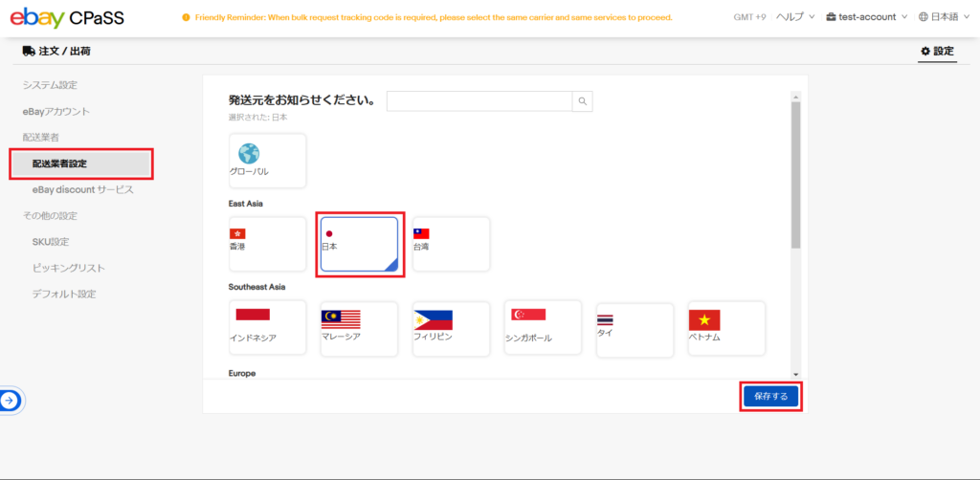Click the gear icon beside 設定

(x=925, y=52)
